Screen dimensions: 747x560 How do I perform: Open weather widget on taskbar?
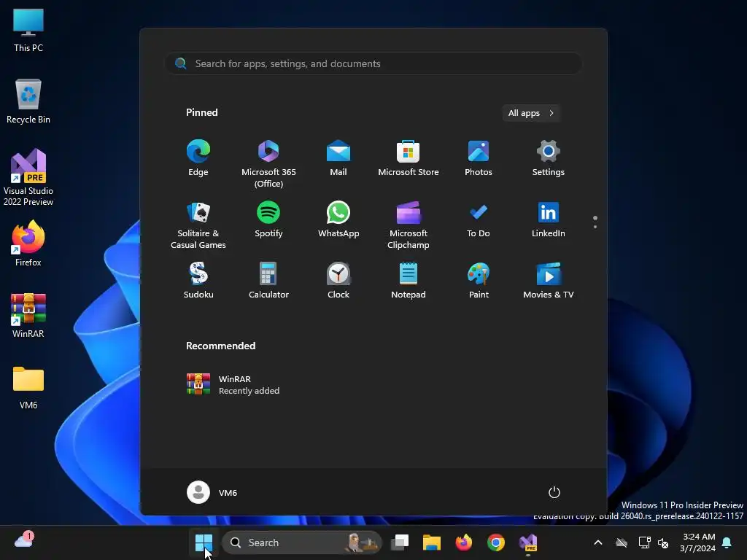tap(24, 540)
